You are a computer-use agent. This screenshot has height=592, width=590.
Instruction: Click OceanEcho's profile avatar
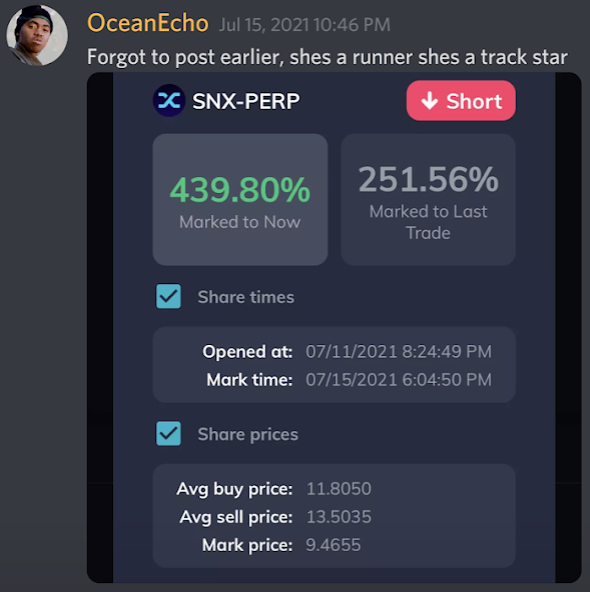(37, 35)
